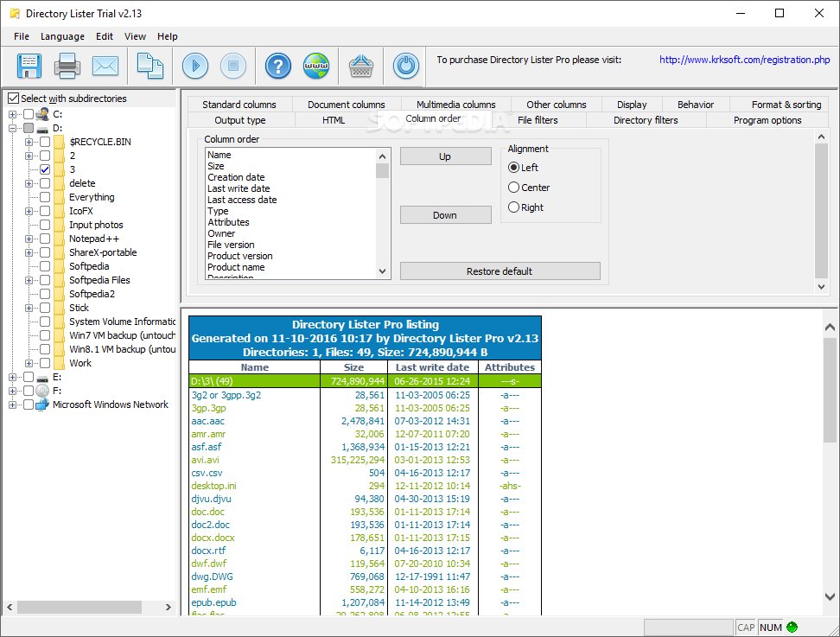Expand Microsoft Windows Network node
The image size is (840, 637).
[12, 404]
